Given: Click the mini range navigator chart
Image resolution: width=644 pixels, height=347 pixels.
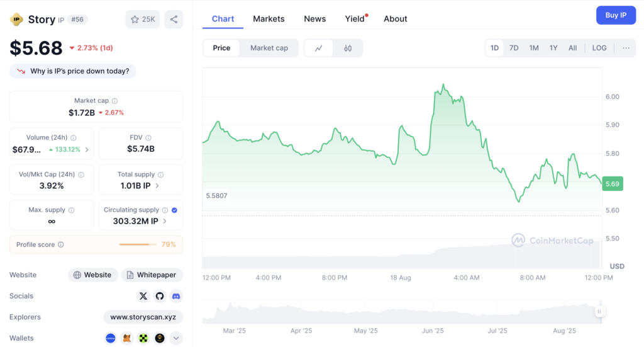Looking at the screenshot, I should pos(402,312).
